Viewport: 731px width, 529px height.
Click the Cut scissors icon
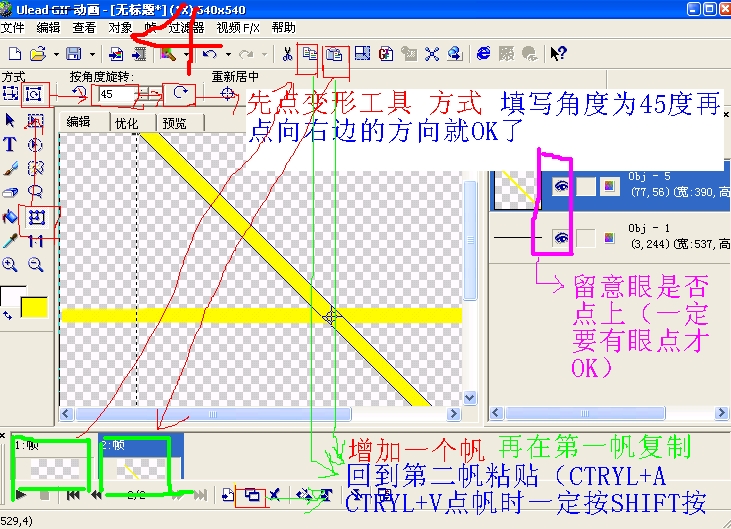pyautogui.click(x=287, y=53)
